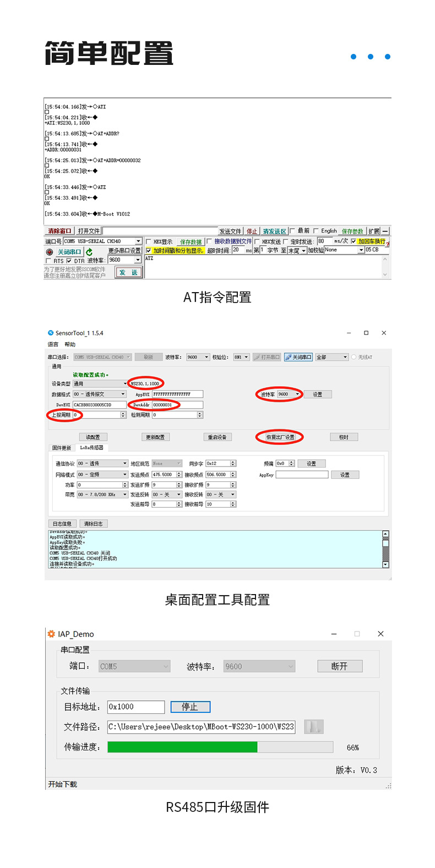
Task: Click the 打开文件 button
Action: click(89, 231)
